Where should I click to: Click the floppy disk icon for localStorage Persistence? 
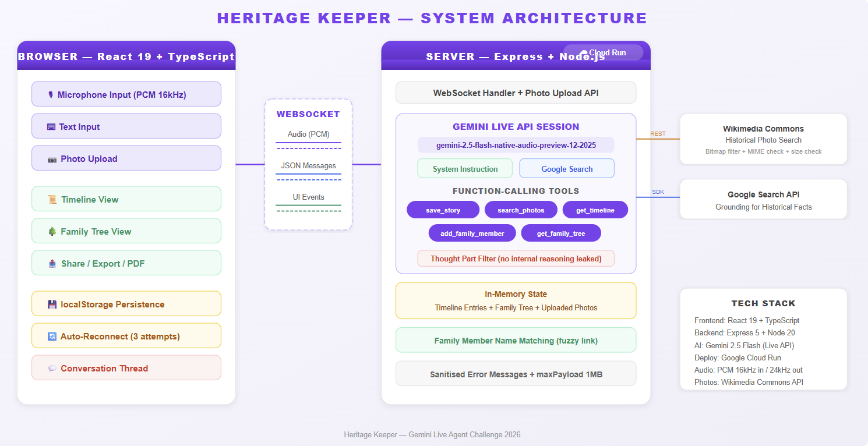pos(52,305)
